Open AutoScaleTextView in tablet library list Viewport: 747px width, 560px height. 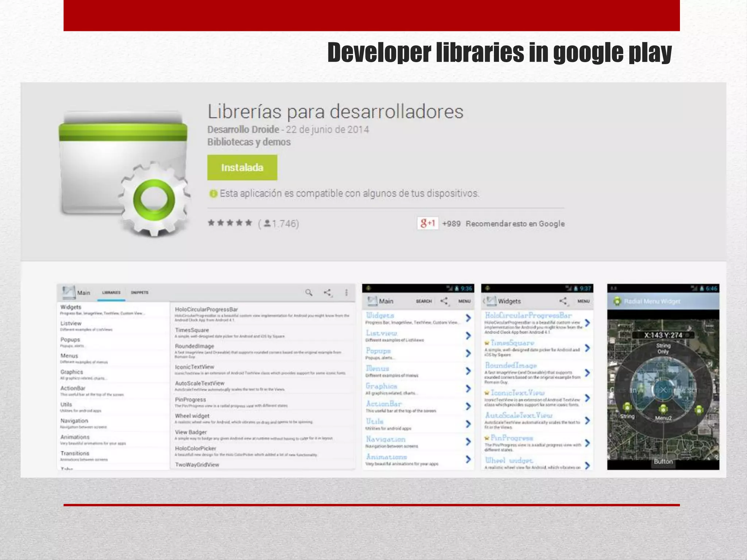point(263,386)
